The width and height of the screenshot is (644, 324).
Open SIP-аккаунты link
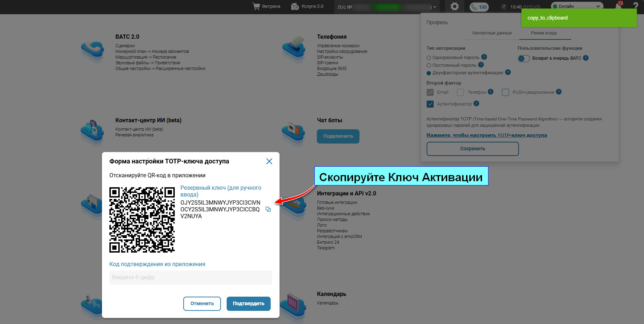coord(330,57)
